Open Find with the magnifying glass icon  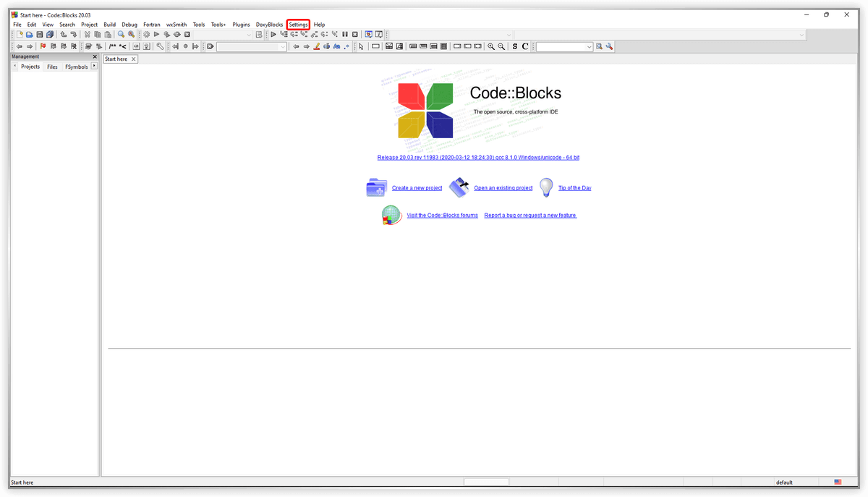tap(121, 34)
